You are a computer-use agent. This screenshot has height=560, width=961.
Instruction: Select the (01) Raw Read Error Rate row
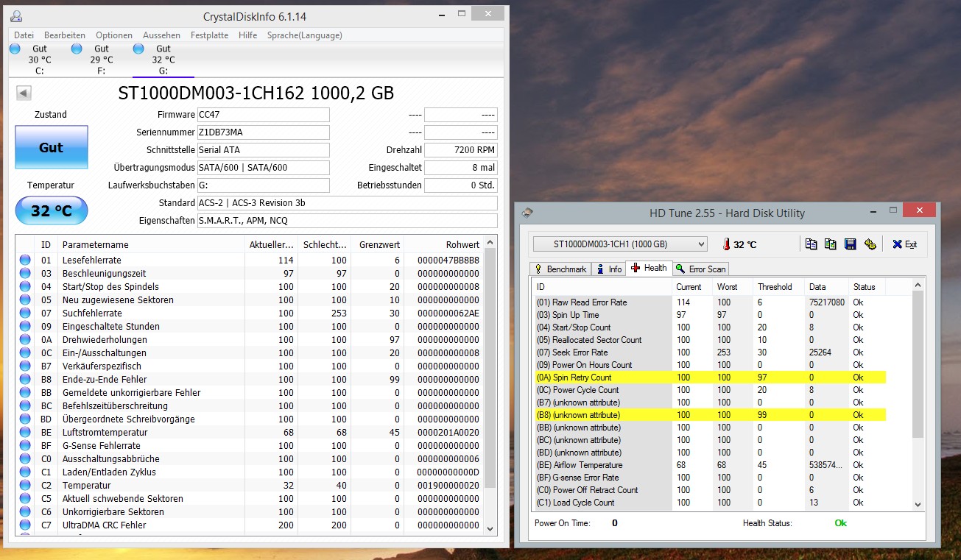710,302
